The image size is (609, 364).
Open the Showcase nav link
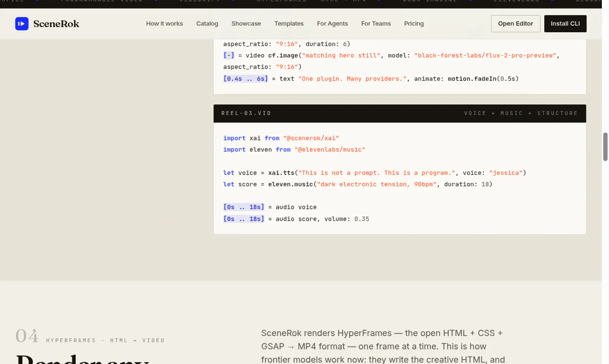pos(246,23)
